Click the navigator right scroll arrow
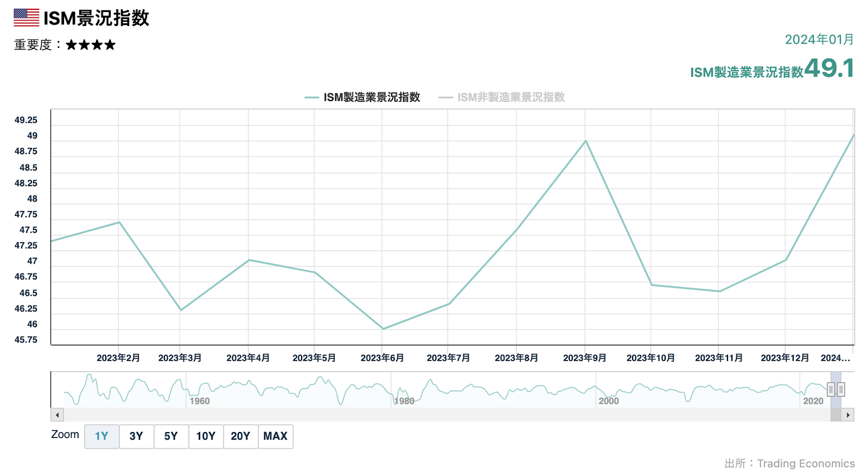 click(848, 415)
